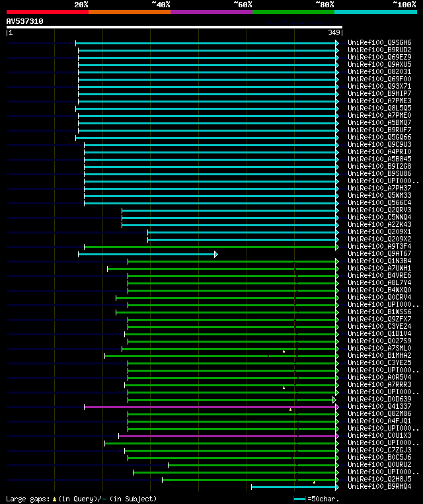This screenshot has width=423, height=504.
Task: Open UniRef100_Q2O9X2 entry
Action: pyautogui.click(x=379, y=239)
